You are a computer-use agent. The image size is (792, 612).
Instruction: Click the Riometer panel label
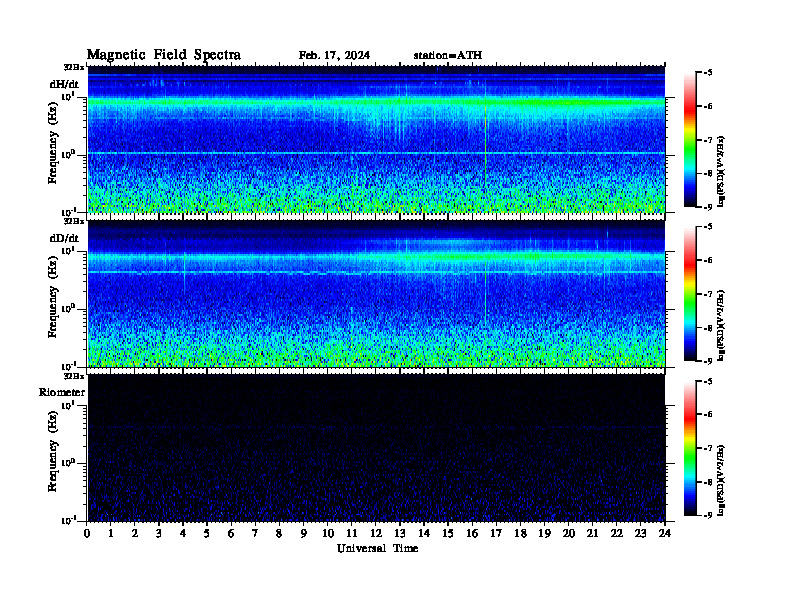(62, 392)
